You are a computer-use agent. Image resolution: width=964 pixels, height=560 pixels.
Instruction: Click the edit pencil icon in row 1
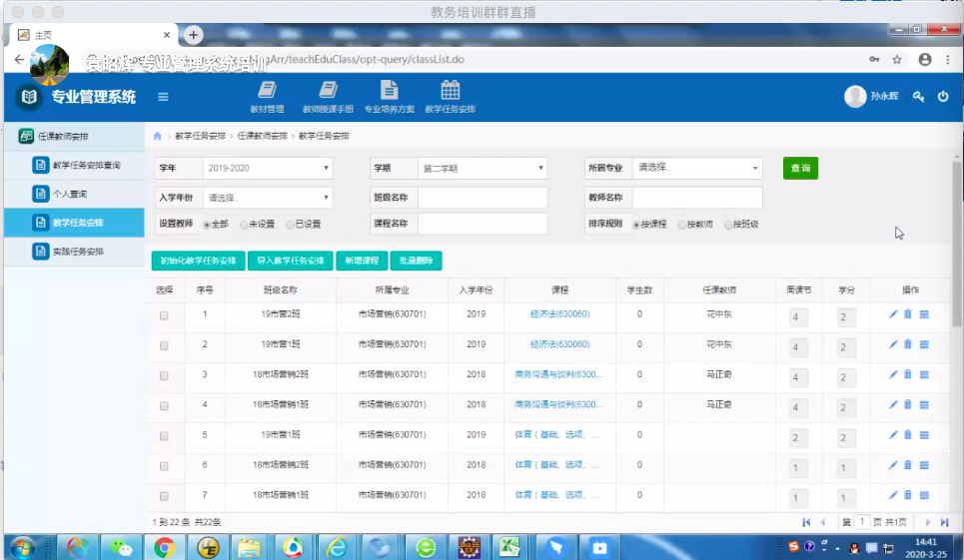coord(893,315)
